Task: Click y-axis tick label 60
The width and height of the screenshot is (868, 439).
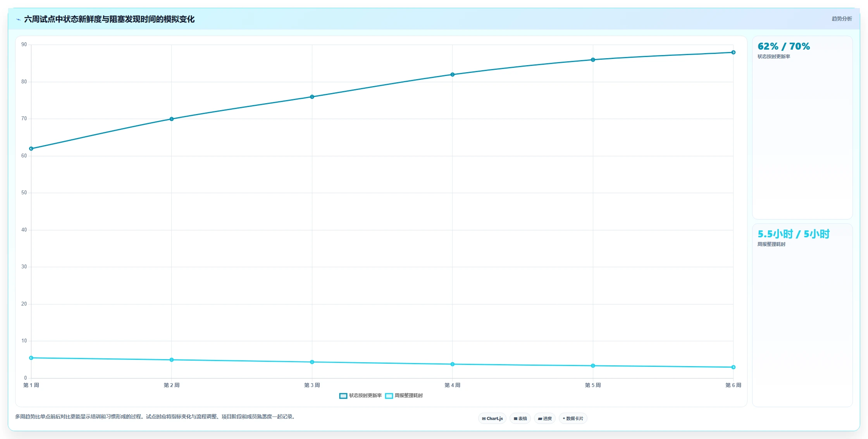Action: point(24,156)
